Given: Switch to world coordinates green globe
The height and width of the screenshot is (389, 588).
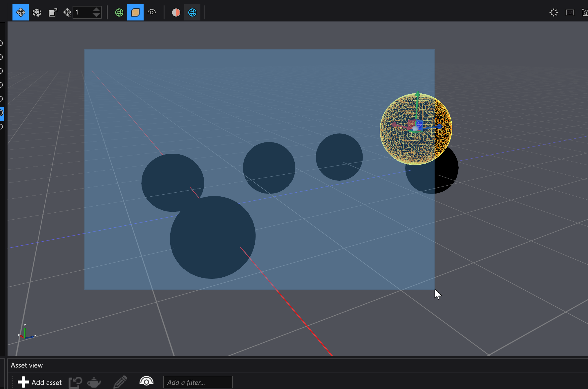Looking at the screenshot, I should click(119, 12).
